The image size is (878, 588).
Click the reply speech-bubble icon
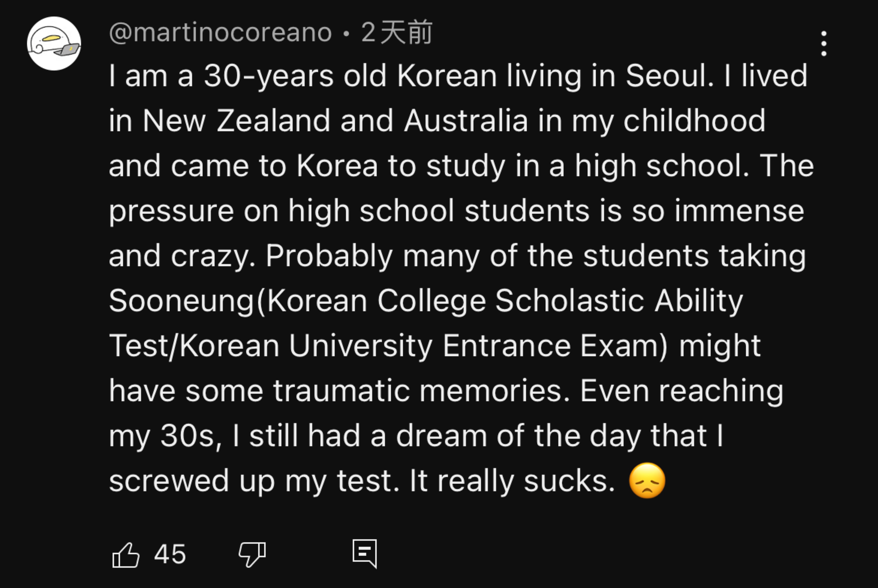365,554
